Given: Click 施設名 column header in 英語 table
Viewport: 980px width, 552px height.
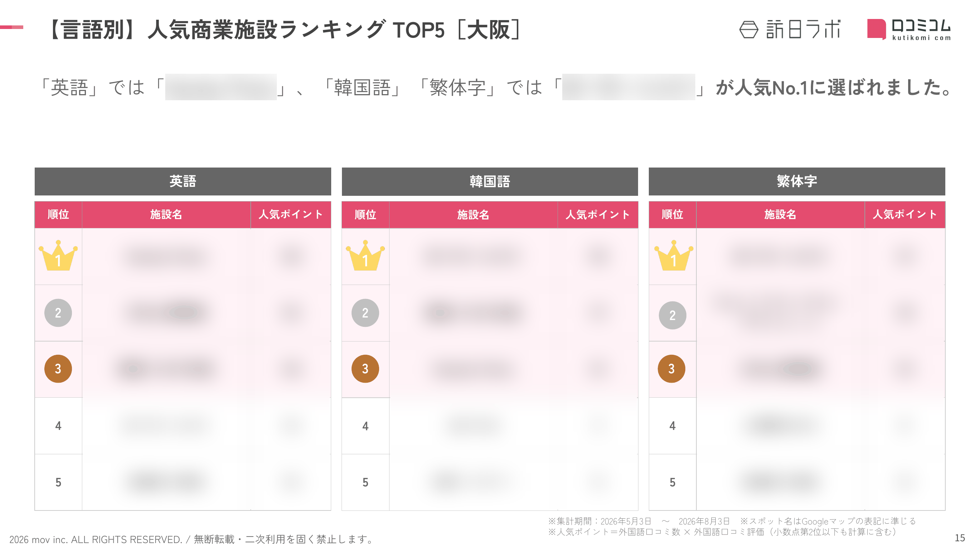Looking at the screenshot, I should point(166,215).
